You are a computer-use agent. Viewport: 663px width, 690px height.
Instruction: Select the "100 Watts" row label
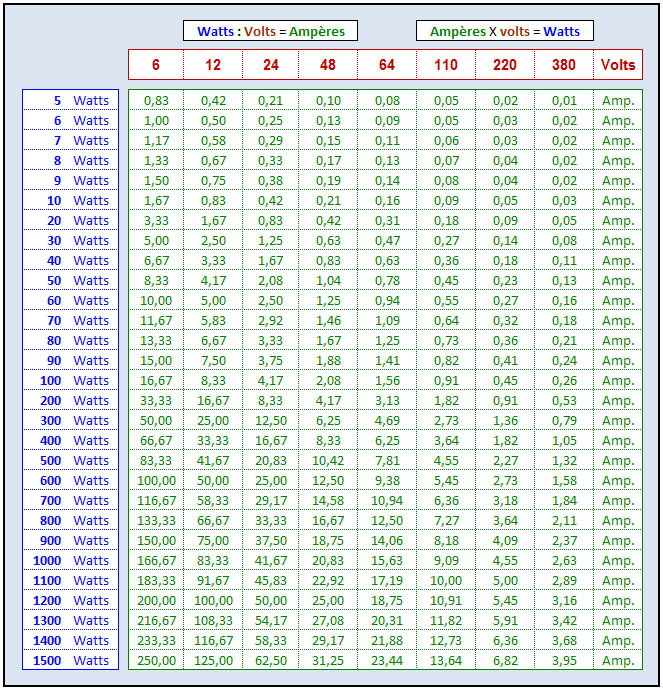pyautogui.click(x=70, y=381)
